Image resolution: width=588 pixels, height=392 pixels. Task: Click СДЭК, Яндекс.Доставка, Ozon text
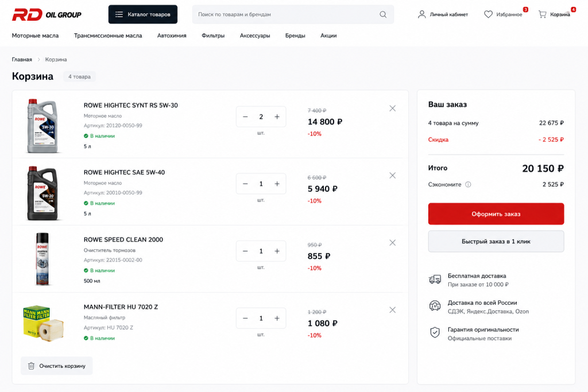[488, 312]
